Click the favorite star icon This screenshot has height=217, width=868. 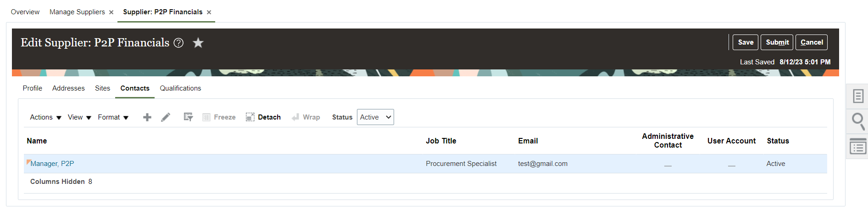pos(198,43)
